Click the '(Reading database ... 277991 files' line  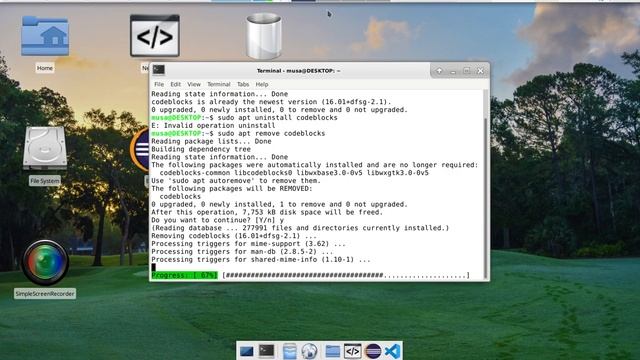click(x=300, y=228)
